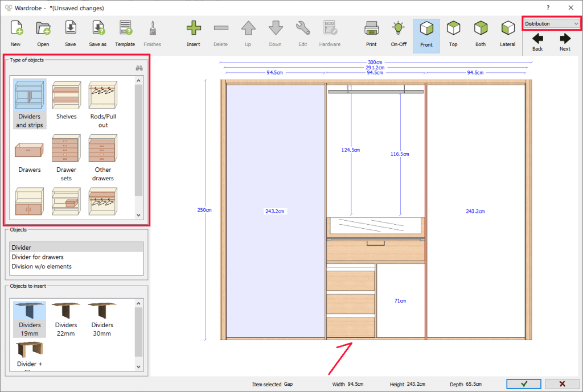Select the shelf with hangers type icon
The image size is (583, 392).
tap(103, 201)
